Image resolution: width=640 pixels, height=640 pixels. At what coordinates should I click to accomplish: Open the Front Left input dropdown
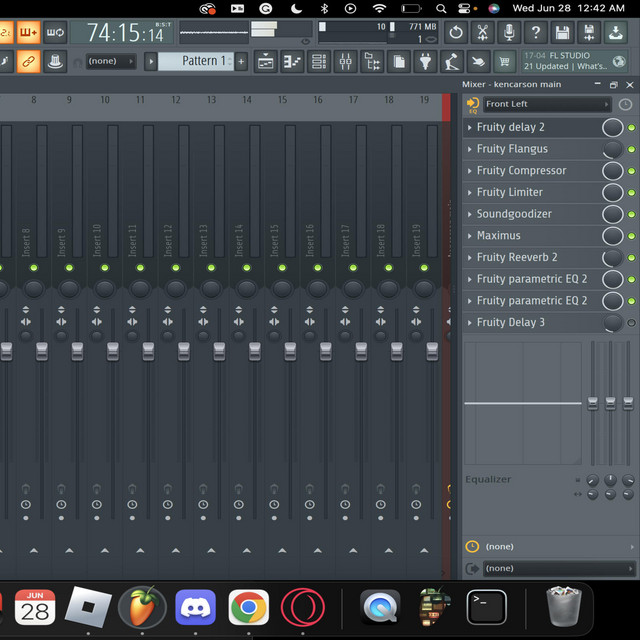pos(547,104)
